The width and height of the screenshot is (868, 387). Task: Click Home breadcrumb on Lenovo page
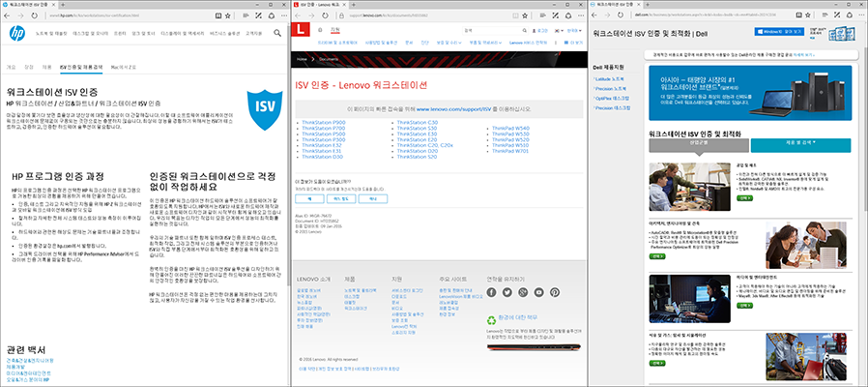pos(303,58)
